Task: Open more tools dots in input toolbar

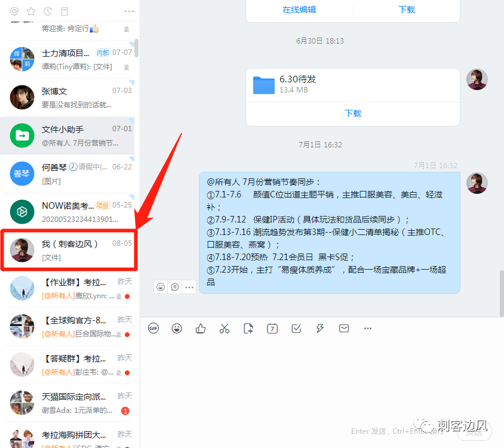Action: click(368, 328)
